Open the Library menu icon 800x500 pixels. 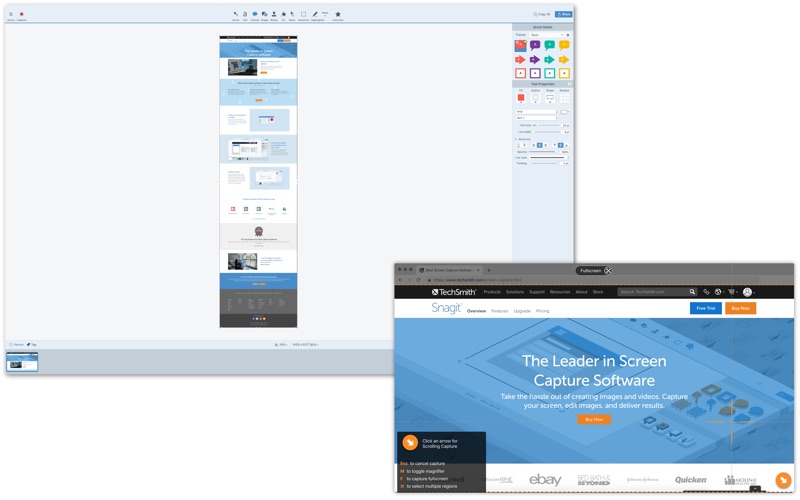coord(11,14)
